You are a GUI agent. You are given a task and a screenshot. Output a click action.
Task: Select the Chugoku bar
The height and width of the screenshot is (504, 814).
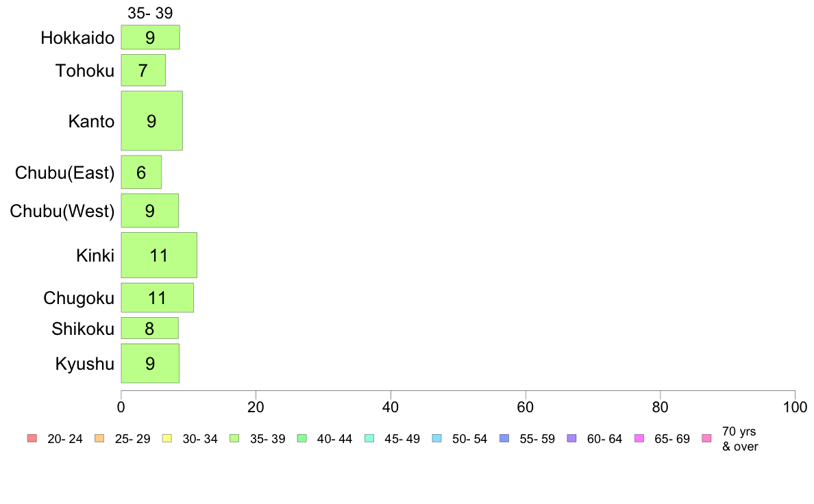tap(157, 298)
